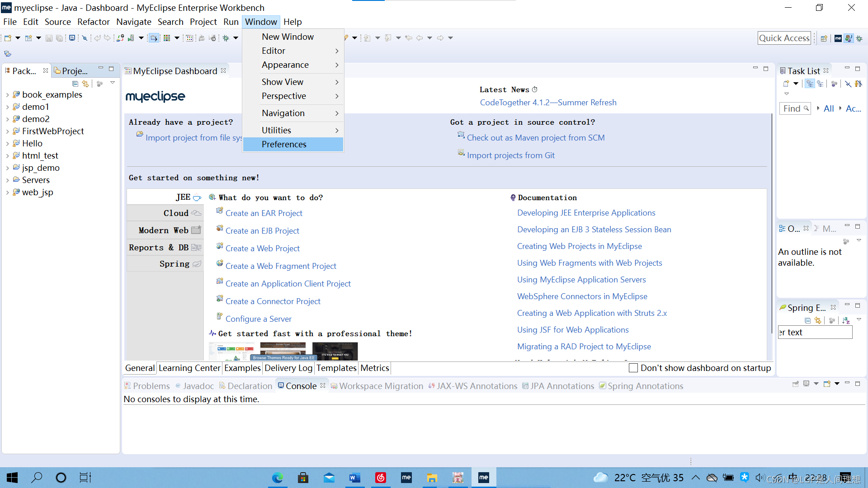Expand the Servers folder node
The height and width of the screenshot is (488, 868).
7,180
